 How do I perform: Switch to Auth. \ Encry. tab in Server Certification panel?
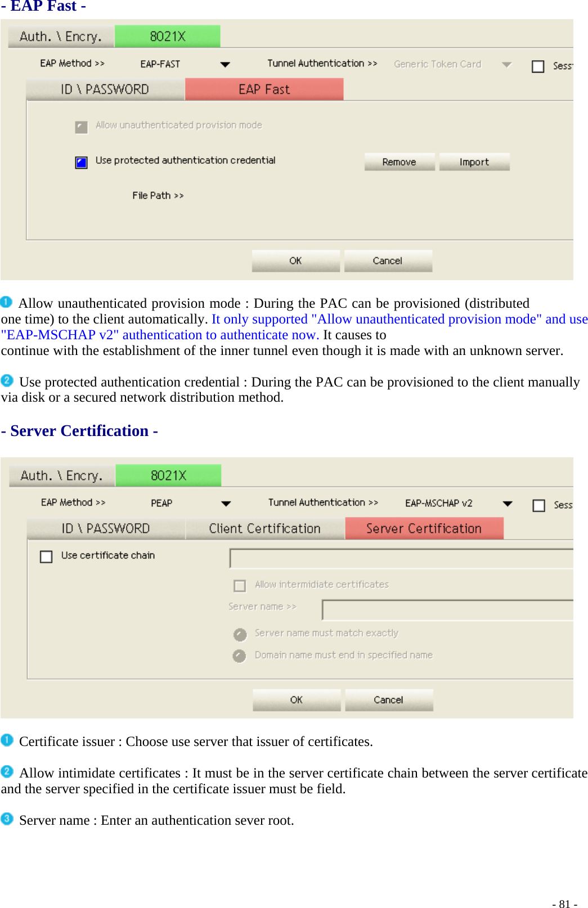pyautogui.click(x=62, y=476)
